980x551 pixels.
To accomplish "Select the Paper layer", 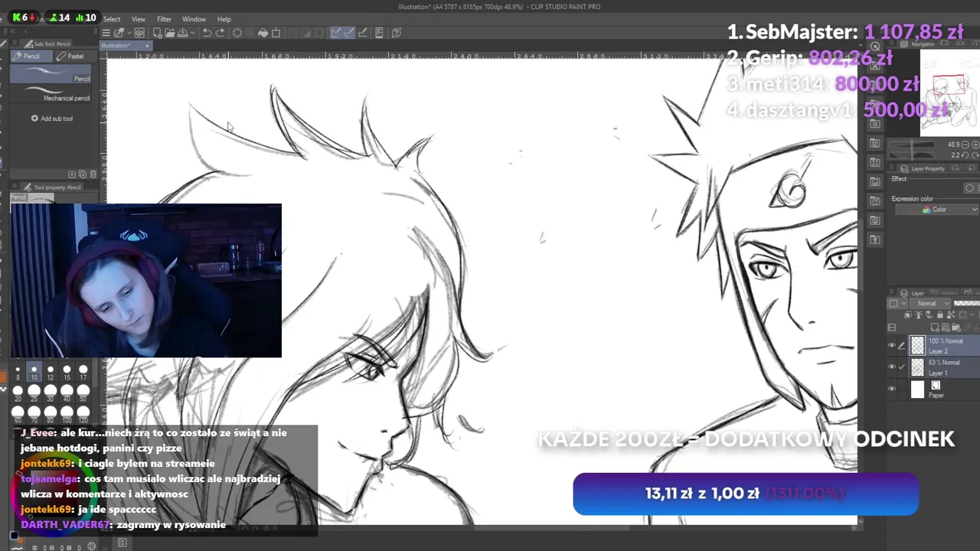I will 944,390.
